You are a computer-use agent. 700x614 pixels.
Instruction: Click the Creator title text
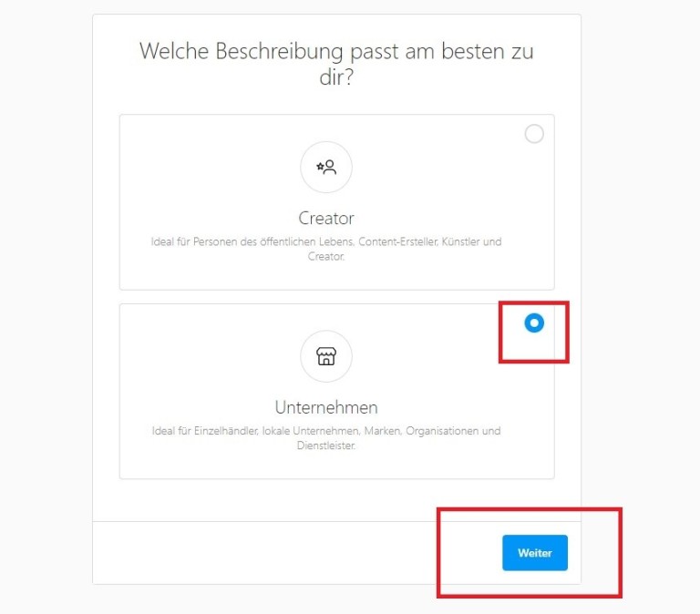326,219
